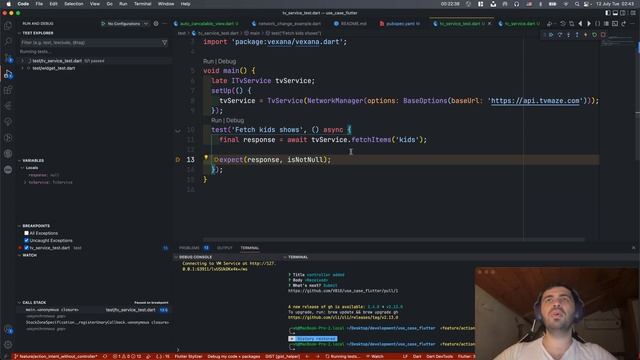Open the Source Control view

tap(8, 58)
